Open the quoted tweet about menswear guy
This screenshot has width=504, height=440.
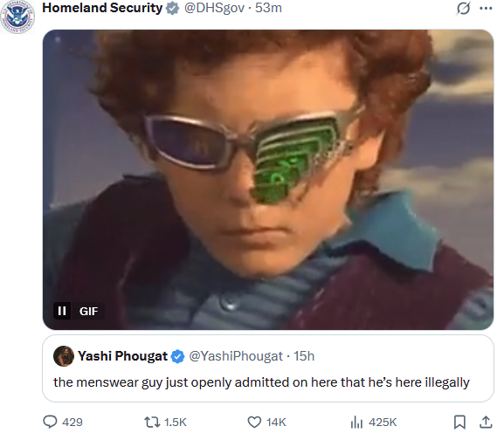pyautogui.click(x=268, y=368)
